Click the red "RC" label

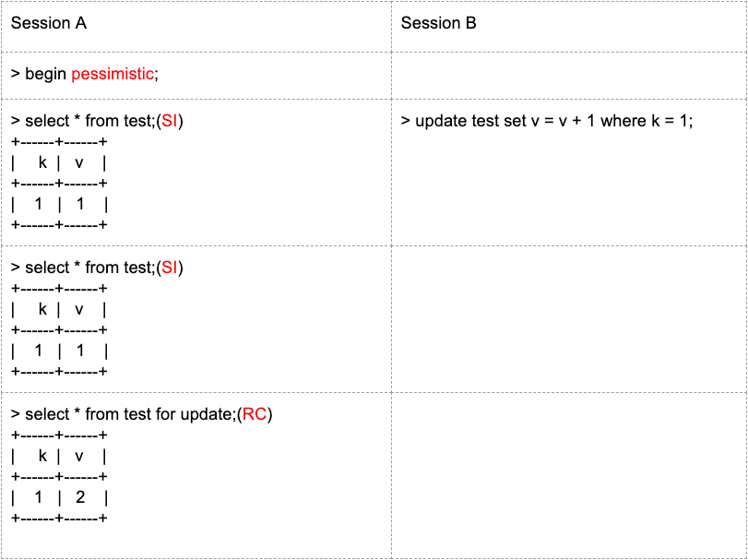255,415
